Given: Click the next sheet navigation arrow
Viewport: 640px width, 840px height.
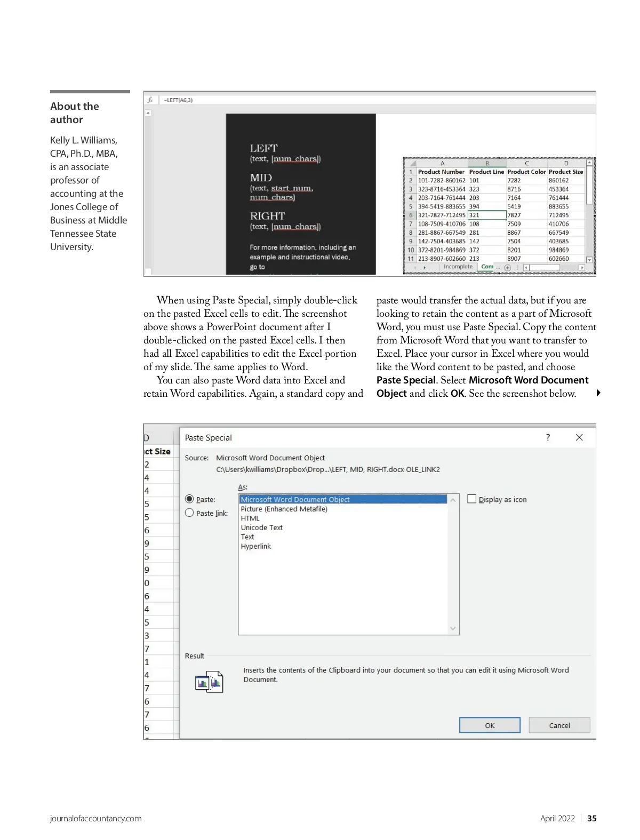Looking at the screenshot, I should [x=425, y=267].
